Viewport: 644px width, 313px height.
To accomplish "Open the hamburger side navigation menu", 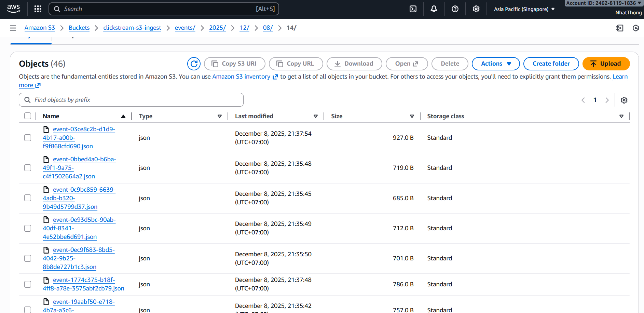I will click(13, 28).
